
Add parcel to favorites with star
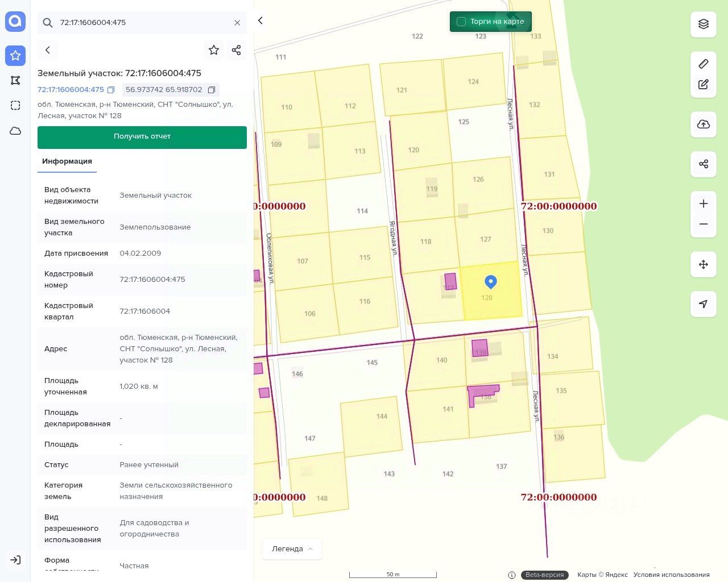click(x=214, y=50)
